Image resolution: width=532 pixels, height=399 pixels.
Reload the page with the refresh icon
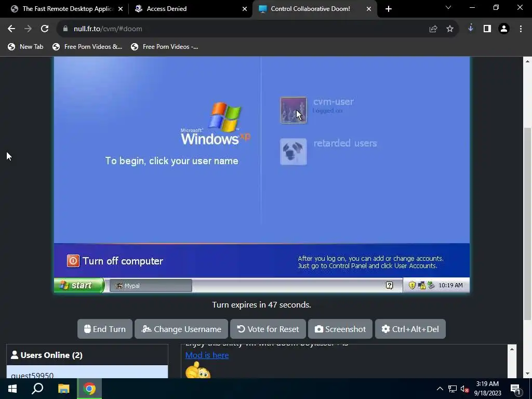pos(45,29)
